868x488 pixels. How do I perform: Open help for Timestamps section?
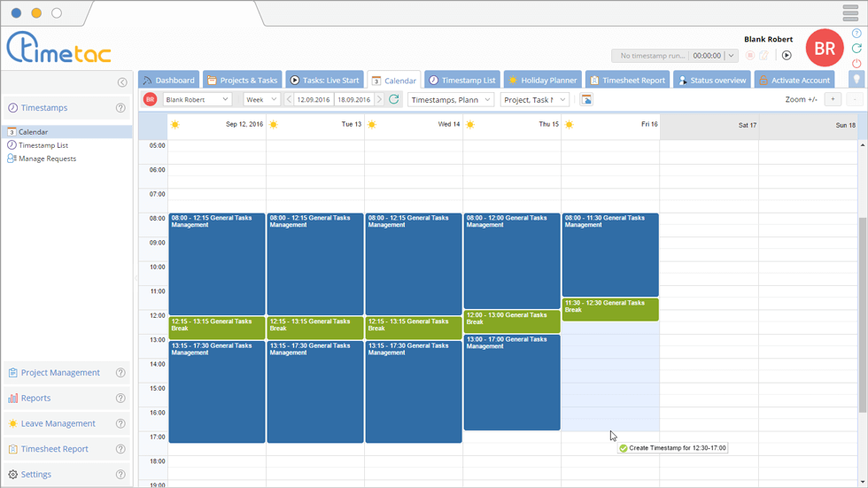tap(120, 108)
